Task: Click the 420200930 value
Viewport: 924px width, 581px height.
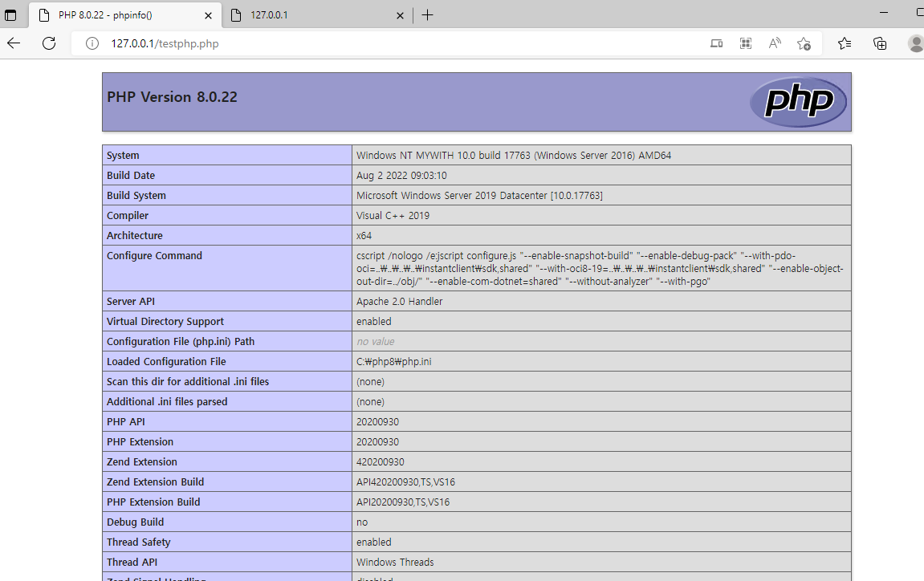Action: (380, 462)
